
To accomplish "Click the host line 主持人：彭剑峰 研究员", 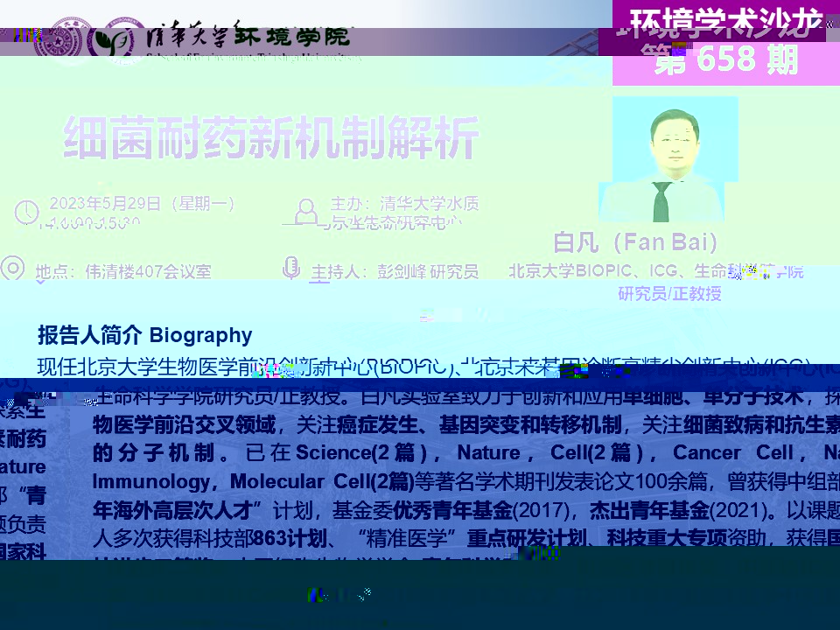I will [x=395, y=271].
